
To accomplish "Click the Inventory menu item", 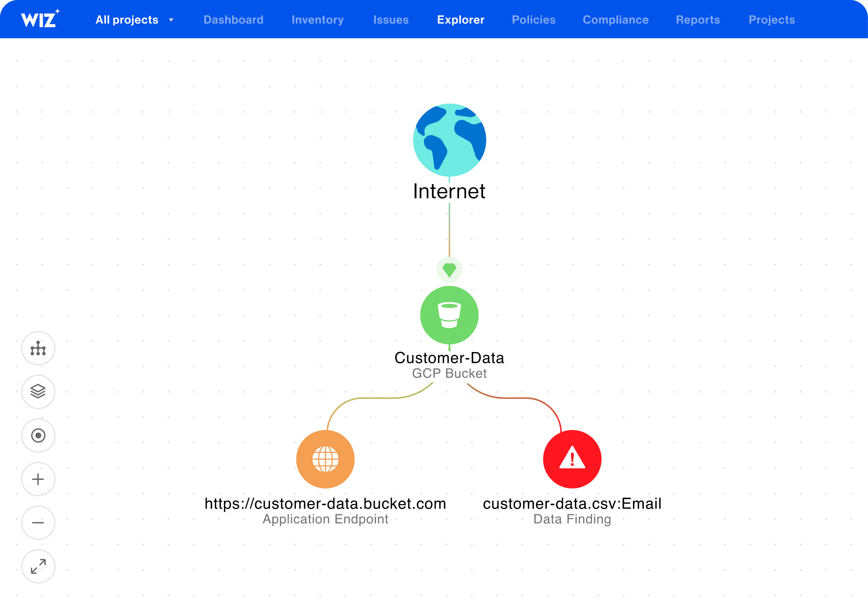I will [318, 19].
